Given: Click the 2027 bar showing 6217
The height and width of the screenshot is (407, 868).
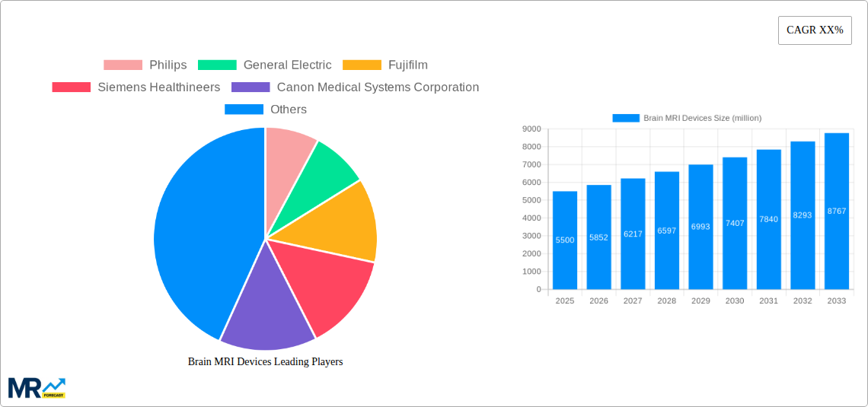Looking at the screenshot, I should pyautogui.click(x=633, y=234).
